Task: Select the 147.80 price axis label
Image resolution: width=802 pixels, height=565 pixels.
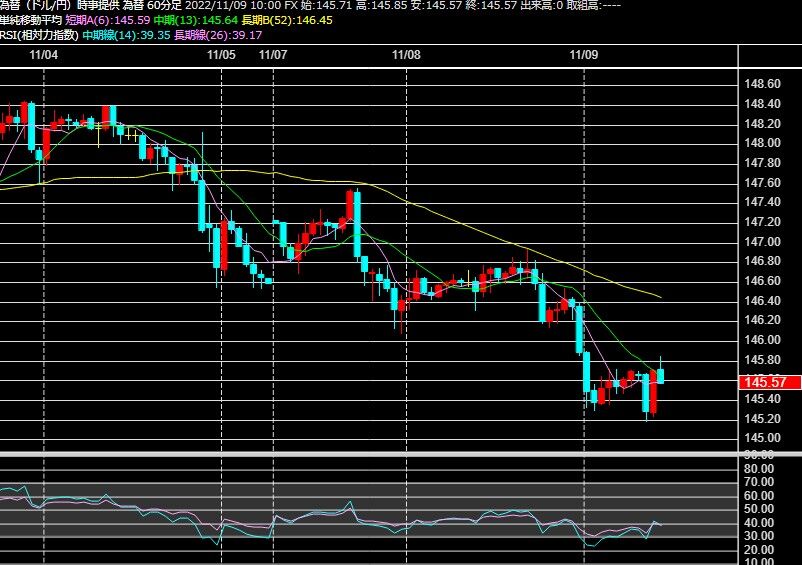Action: click(762, 163)
